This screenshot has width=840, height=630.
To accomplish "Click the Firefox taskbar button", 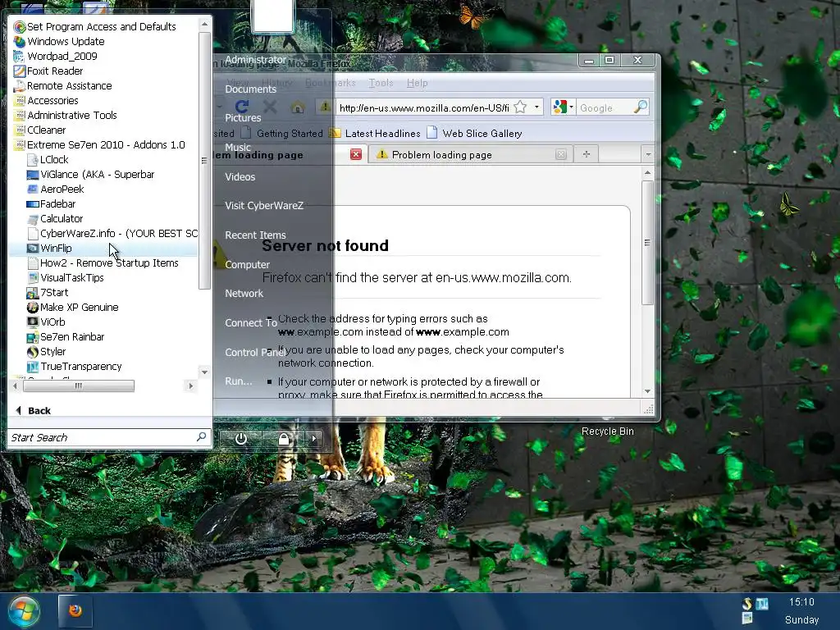I will tap(75, 610).
